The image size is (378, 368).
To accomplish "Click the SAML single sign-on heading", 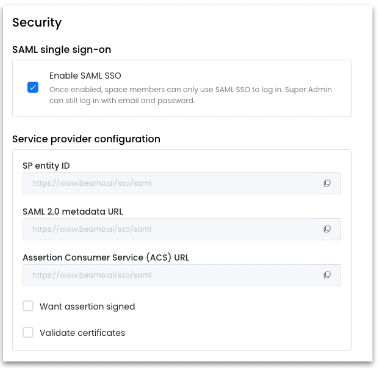I will pos(62,50).
